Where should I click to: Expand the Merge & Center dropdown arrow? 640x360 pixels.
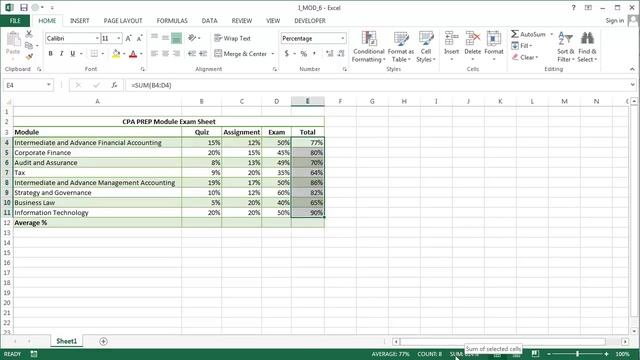pos(273,53)
